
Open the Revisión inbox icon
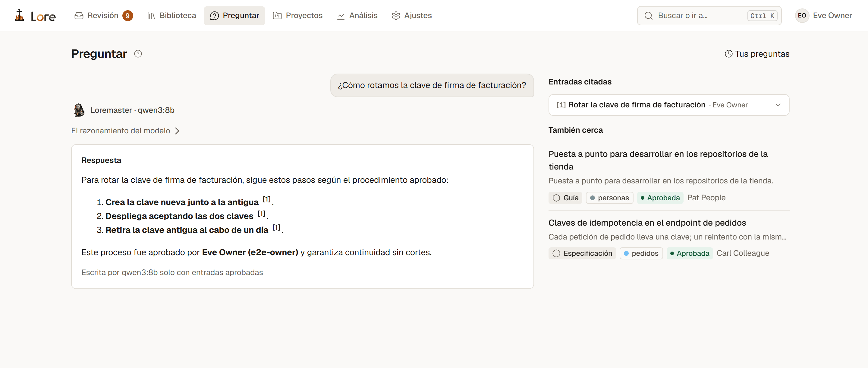[x=79, y=15]
